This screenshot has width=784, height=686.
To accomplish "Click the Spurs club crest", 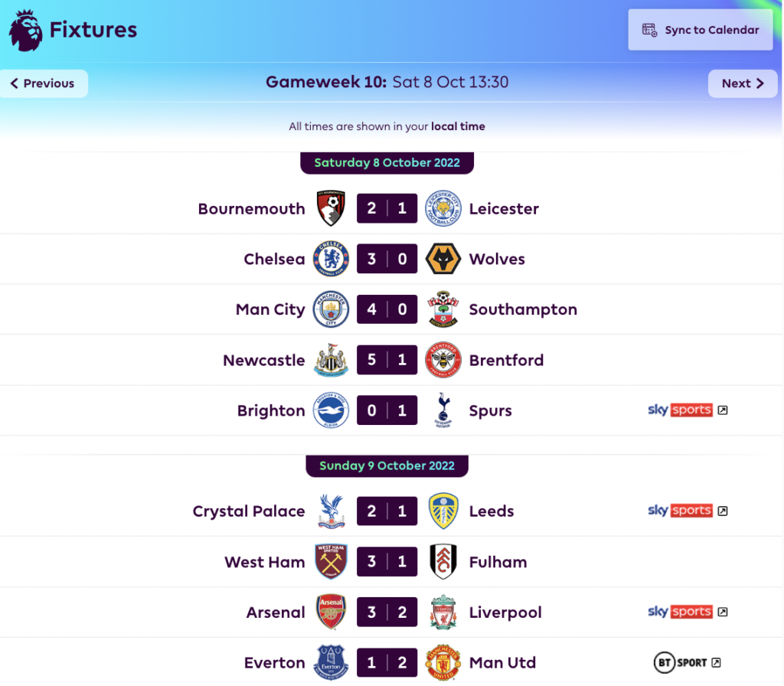I will (x=443, y=410).
